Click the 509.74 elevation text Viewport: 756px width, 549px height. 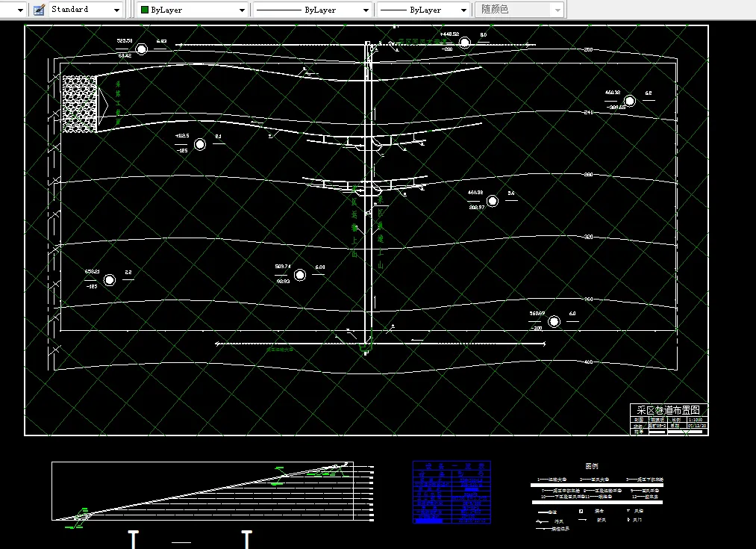[x=283, y=267]
